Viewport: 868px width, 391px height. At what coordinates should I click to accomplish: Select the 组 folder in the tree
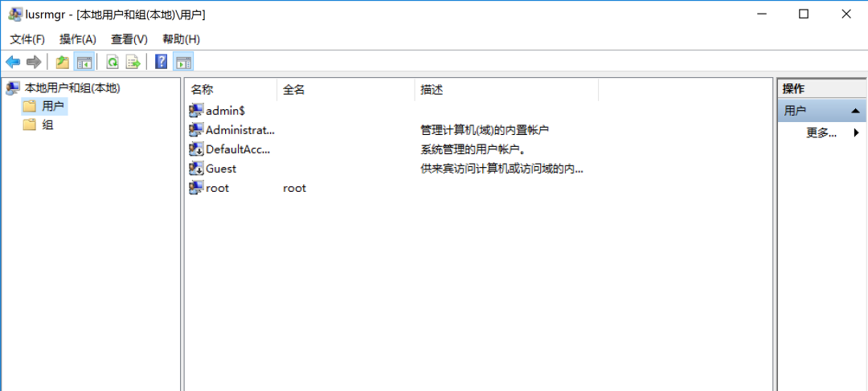[39, 125]
